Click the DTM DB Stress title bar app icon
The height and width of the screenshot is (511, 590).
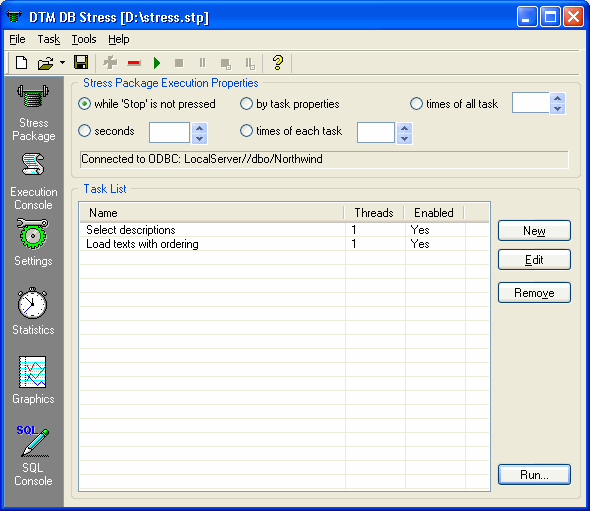(14, 17)
